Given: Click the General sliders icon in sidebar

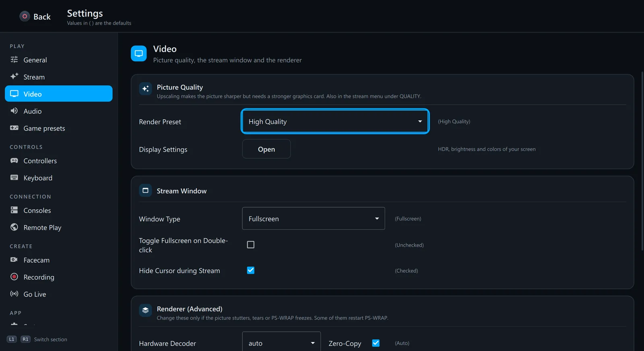Looking at the screenshot, I should pyautogui.click(x=14, y=60).
